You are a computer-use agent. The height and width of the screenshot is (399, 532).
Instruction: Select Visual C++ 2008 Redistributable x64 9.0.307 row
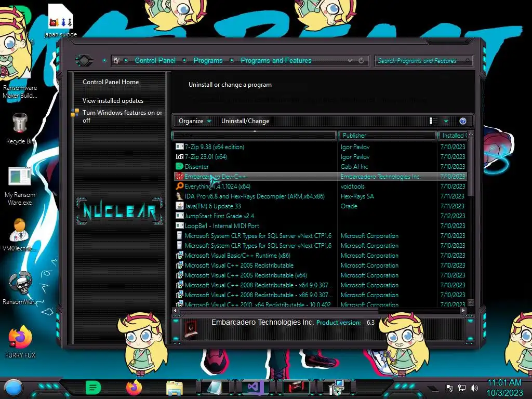click(321, 285)
